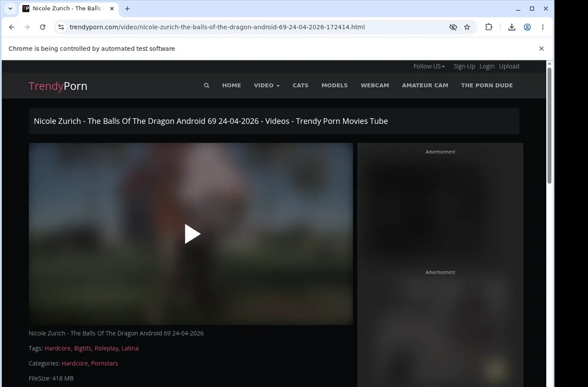Expand the VIDEO dropdown menu

[x=267, y=85]
